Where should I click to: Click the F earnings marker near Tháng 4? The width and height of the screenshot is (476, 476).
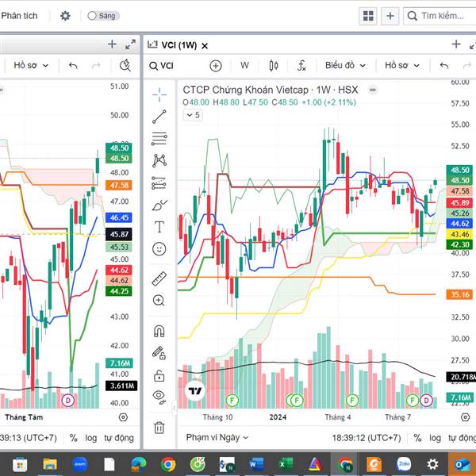[352, 401]
